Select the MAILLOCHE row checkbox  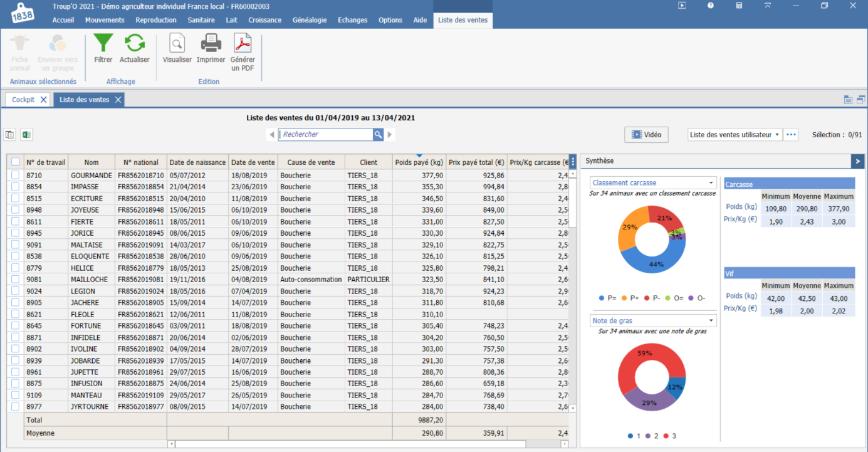15,280
